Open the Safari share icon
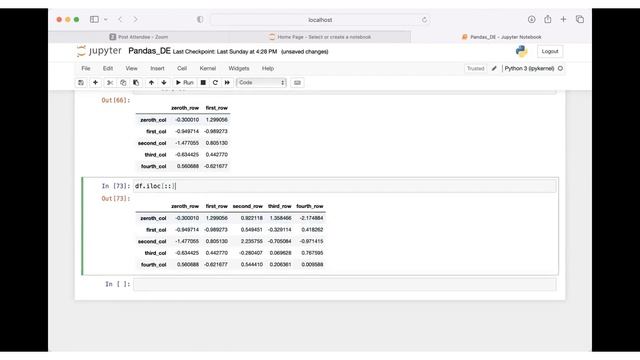The height and width of the screenshot is (360, 640). (548, 19)
